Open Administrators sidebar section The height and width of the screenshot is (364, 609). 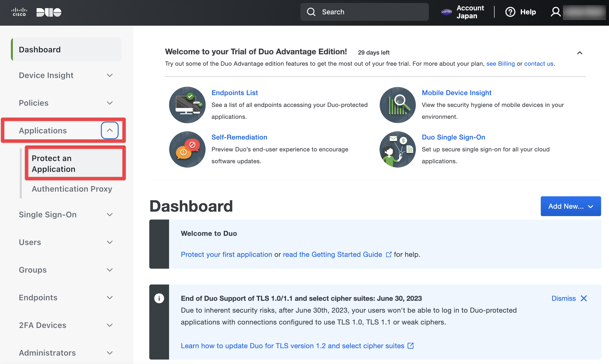(47, 353)
